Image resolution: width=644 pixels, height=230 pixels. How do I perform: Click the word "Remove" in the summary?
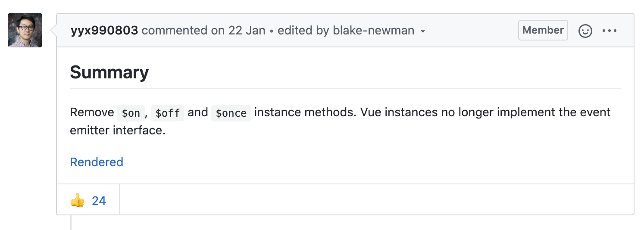click(92, 112)
